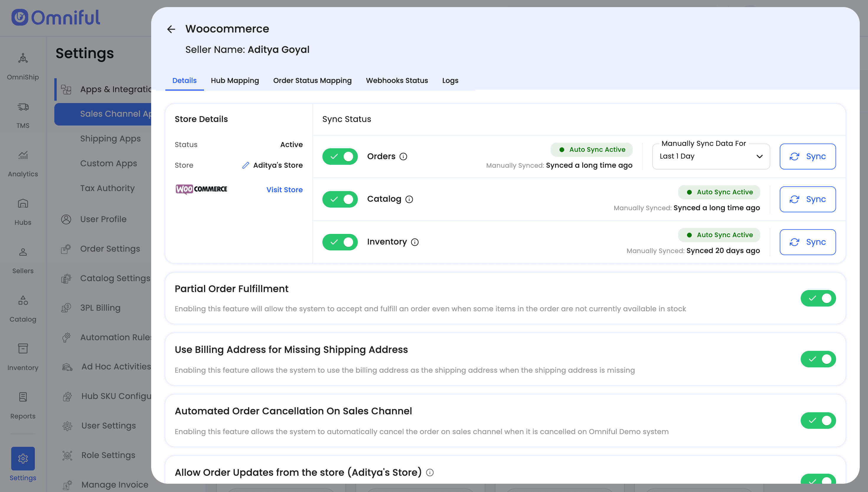This screenshot has width=868, height=492.
Task: Toggle Inventory auto sync switch
Action: coord(340,242)
